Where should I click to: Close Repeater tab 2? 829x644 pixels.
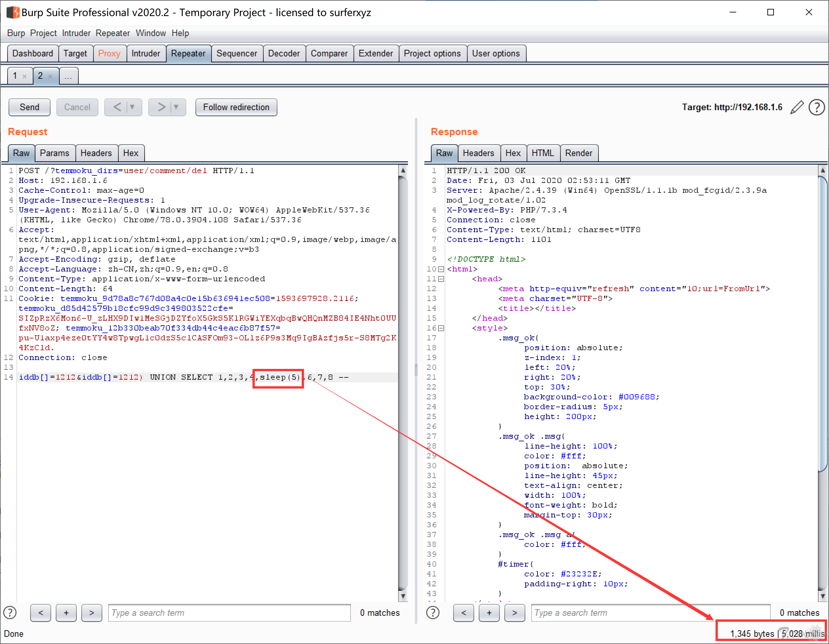(x=50, y=76)
